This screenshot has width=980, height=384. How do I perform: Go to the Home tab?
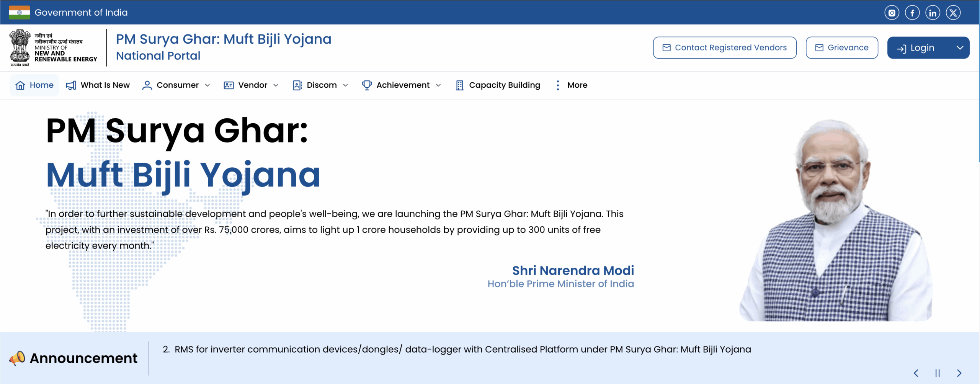tap(34, 85)
